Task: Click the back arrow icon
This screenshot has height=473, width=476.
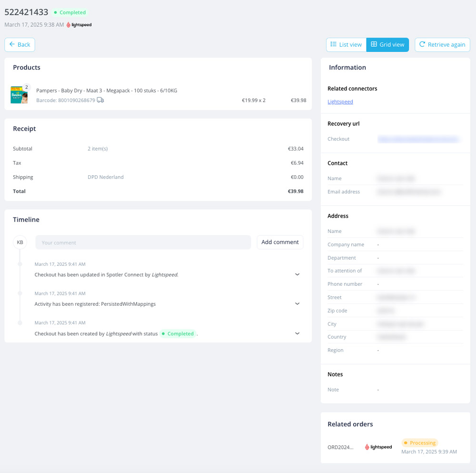Action: click(x=12, y=44)
